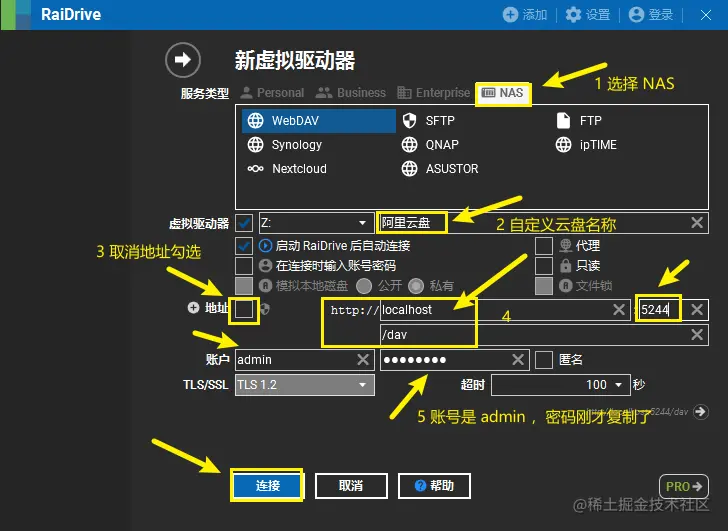This screenshot has height=531, width=728.
Task: Clear the password field with X
Action: click(518, 360)
